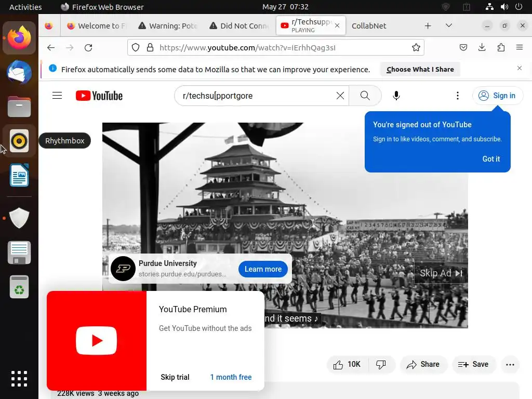Close the r/Techsupport YouTube tab

point(337,25)
